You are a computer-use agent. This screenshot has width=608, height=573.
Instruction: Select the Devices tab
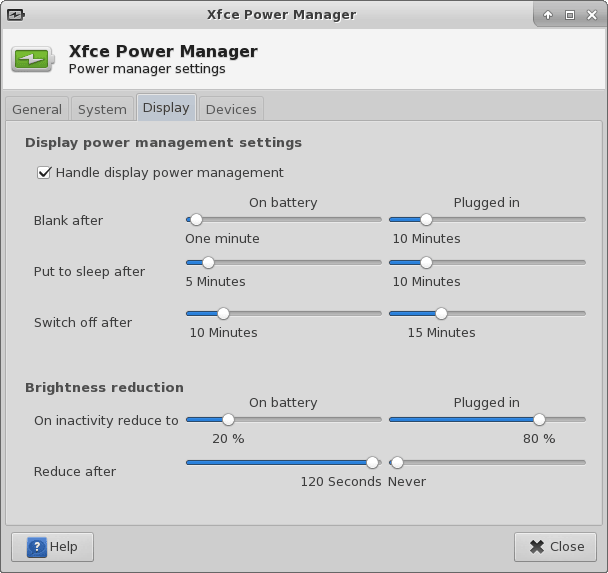[231, 109]
